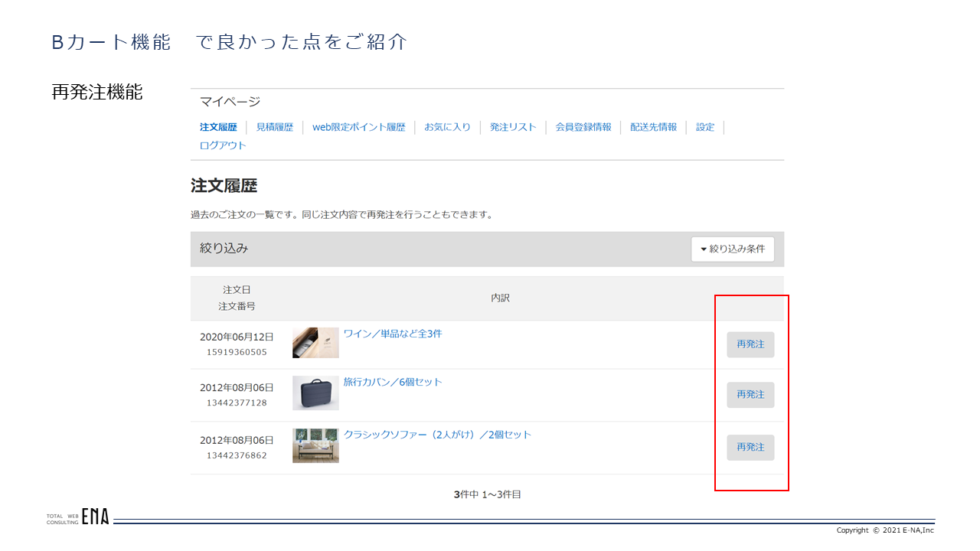Reorder the クラシックソファー order with 再発注

[750, 448]
